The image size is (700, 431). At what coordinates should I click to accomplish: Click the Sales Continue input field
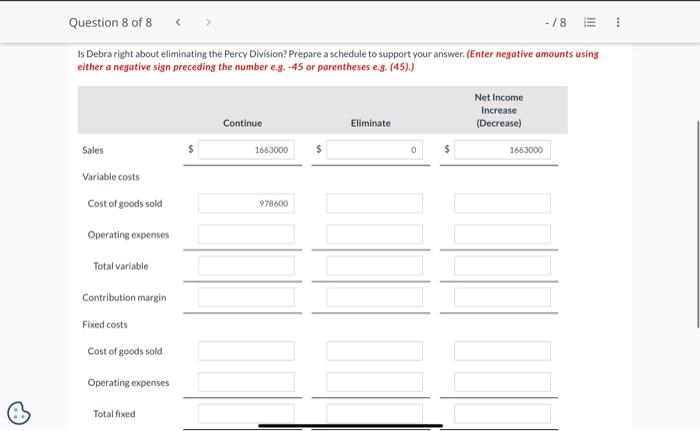tap(246, 150)
